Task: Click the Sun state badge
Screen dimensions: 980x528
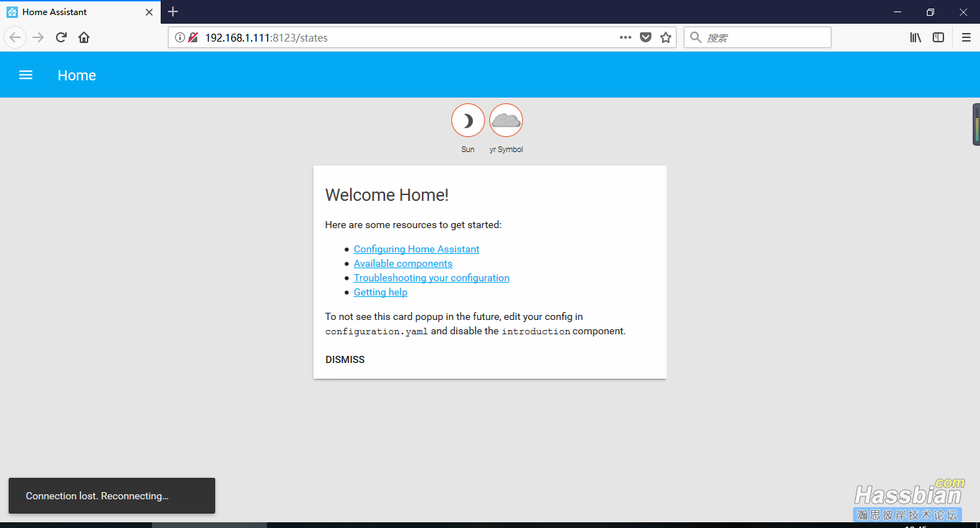Action: [468, 120]
